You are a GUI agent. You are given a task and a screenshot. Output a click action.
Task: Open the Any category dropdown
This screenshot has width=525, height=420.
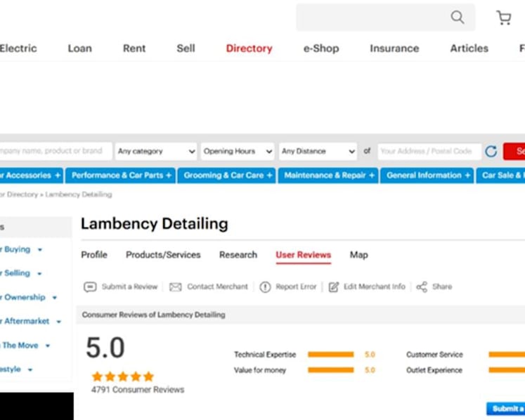[156, 151]
